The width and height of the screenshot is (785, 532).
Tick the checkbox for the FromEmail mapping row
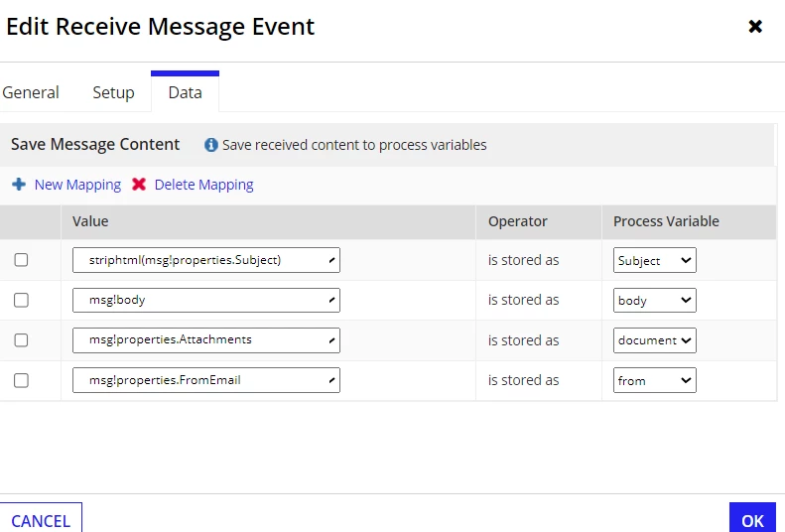pyautogui.click(x=21, y=380)
